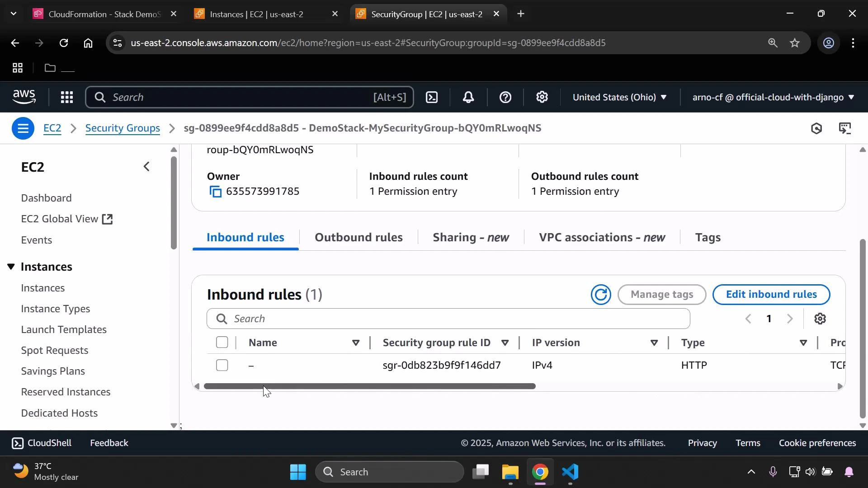The image size is (868, 488).
Task: Open the United States (Ohio) region dropdown
Action: click(x=619, y=97)
